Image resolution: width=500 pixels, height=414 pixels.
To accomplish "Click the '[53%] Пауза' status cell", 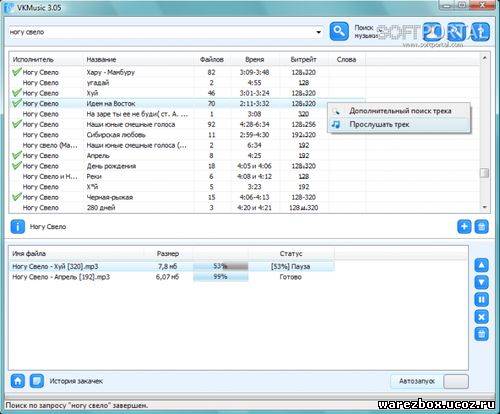I will (291, 266).
